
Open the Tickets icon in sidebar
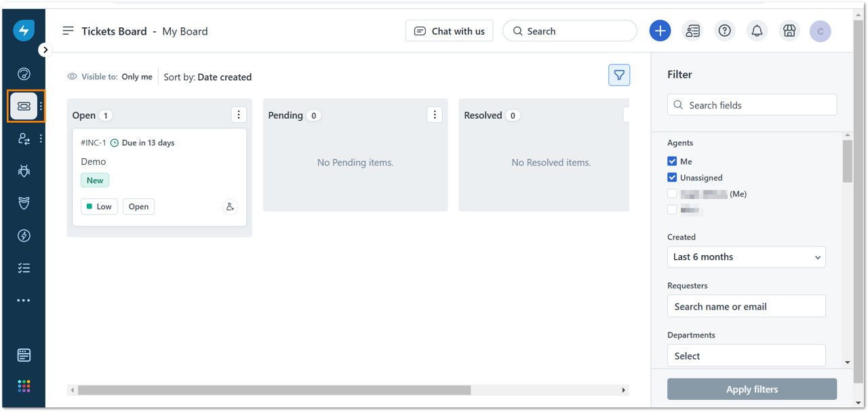click(24, 106)
